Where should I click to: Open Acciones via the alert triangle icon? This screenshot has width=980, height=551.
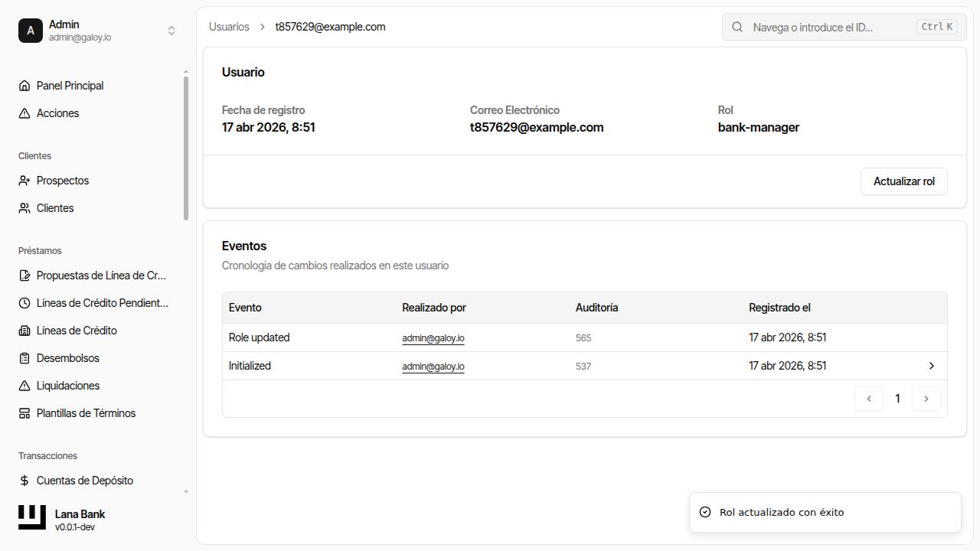(24, 113)
